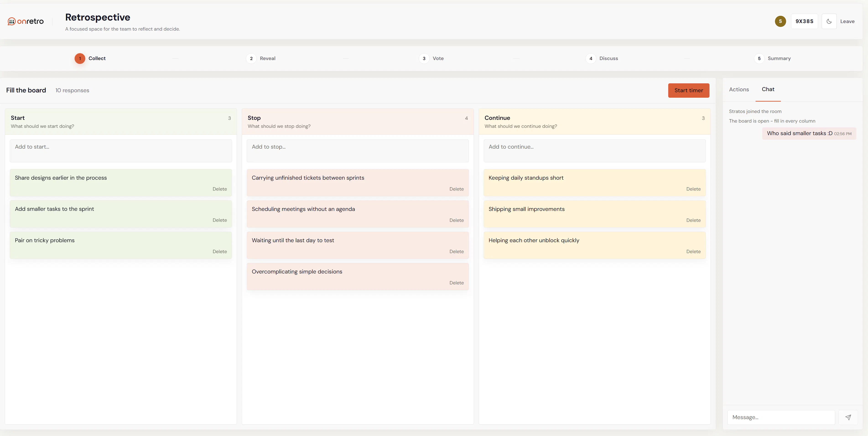Delete 'Pair on tricky problems' card

coord(220,252)
